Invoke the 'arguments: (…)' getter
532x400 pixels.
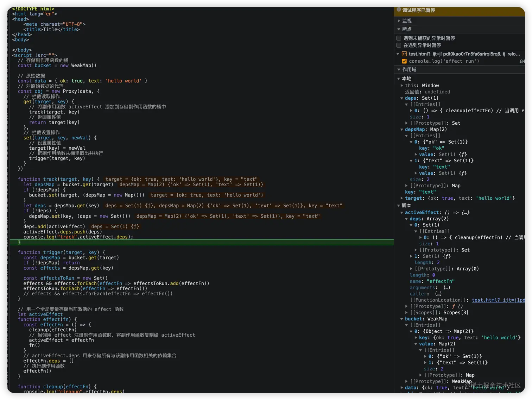(447, 288)
